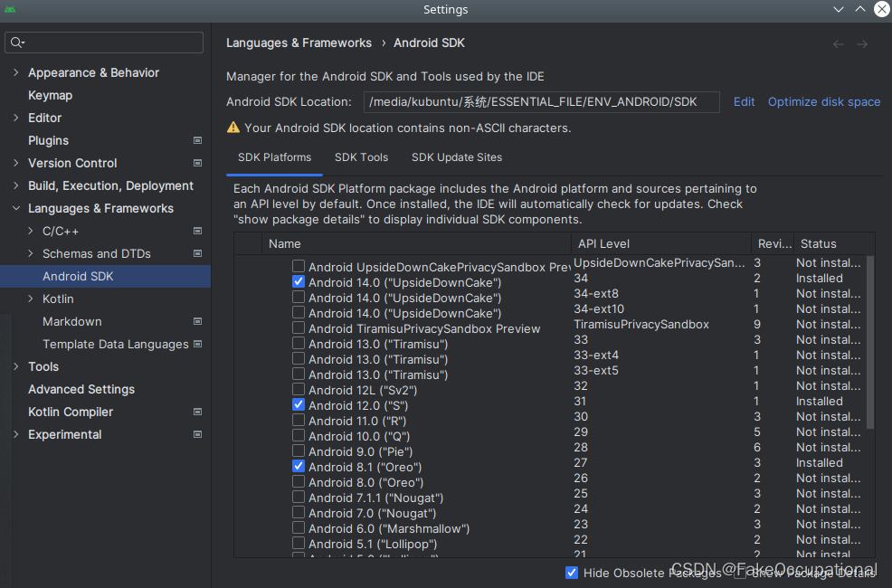Switch to SDK Platforms tab
The width and height of the screenshot is (892, 588).
click(274, 157)
